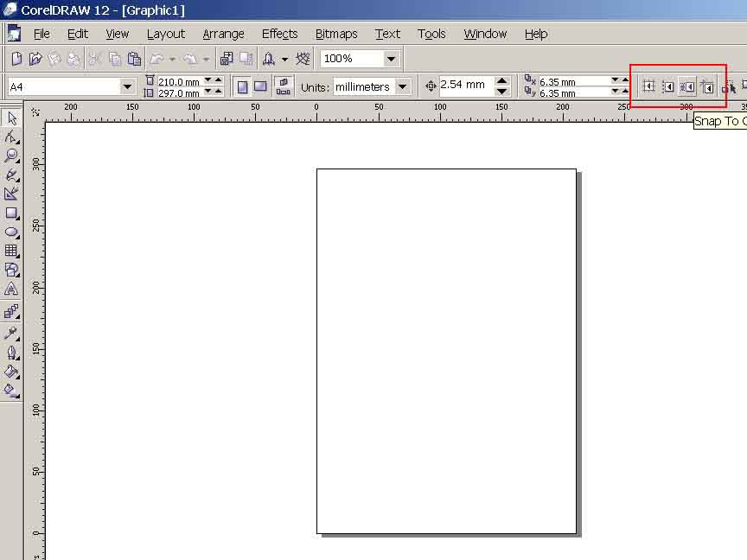The height and width of the screenshot is (560, 747).
Task: Open the Bitmaps menu
Action: 336,34
